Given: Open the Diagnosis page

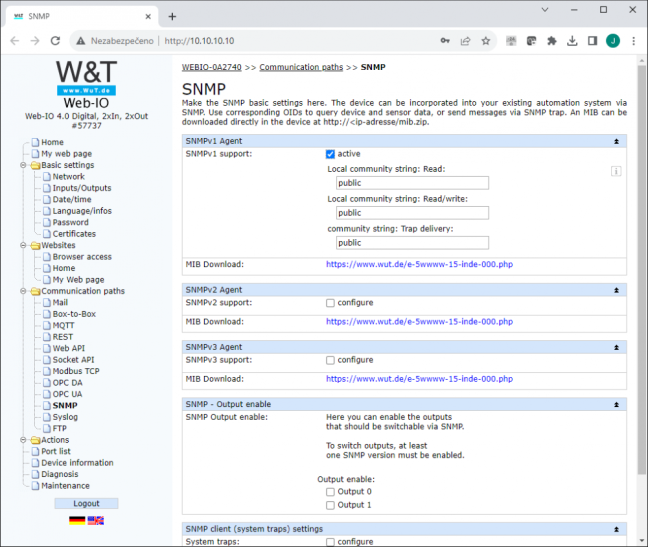Looking at the screenshot, I should pyautogui.click(x=60, y=474).
